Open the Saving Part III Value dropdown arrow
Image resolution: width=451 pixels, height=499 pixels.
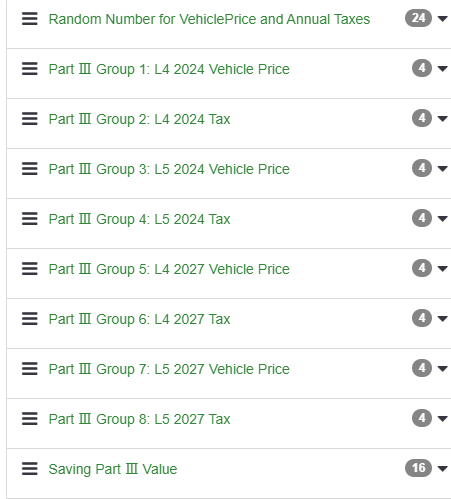coord(442,469)
